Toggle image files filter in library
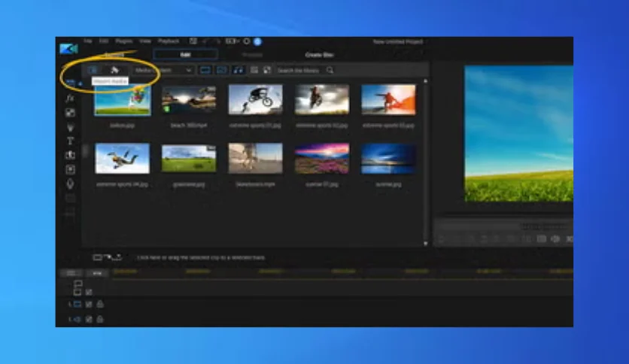629x364 pixels. (222, 70)
